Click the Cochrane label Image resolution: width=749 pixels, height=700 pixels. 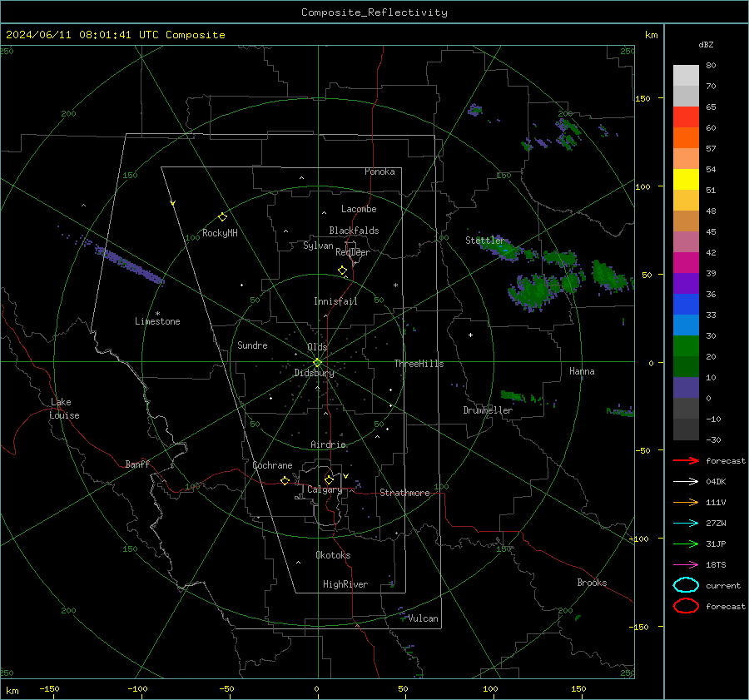(272, 465)
